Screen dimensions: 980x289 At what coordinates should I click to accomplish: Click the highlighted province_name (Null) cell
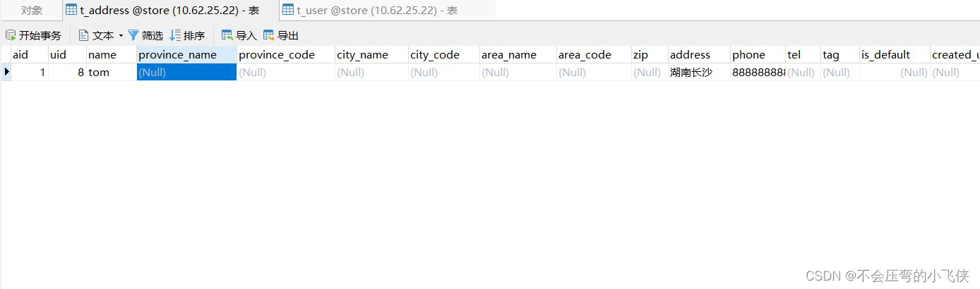[186, 72]
